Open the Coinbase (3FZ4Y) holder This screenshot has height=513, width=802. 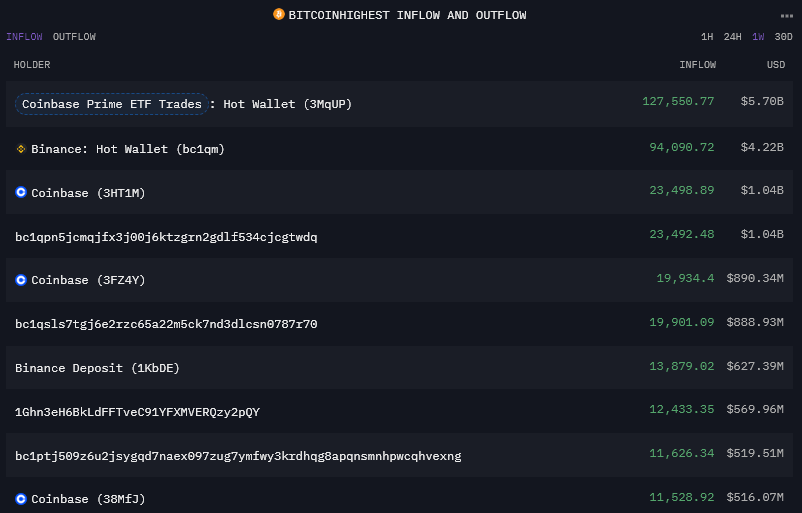[88, 280]
